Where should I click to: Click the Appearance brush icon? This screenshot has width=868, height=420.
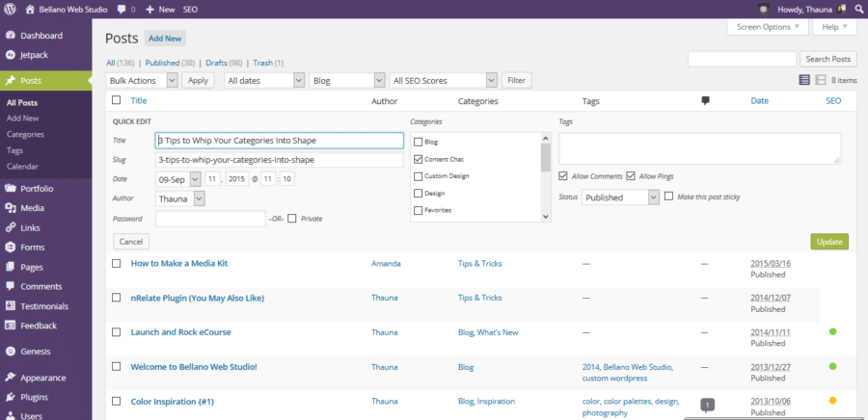pyautogui.click(x=10, y=378)
